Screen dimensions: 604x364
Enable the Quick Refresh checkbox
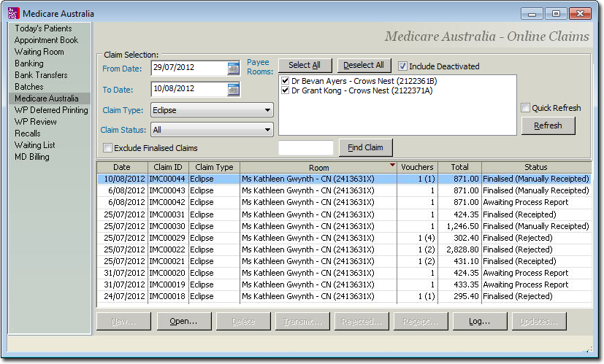[x=526, y=108]
